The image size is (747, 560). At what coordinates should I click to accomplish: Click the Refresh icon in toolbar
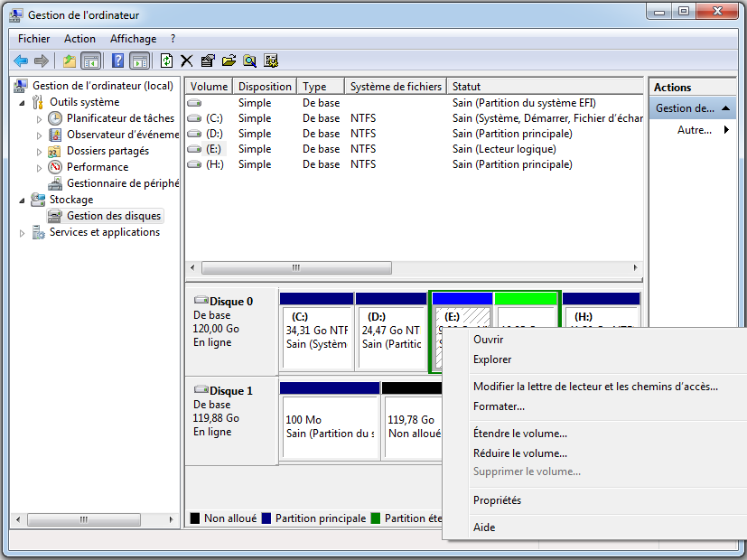coord(166,61)
